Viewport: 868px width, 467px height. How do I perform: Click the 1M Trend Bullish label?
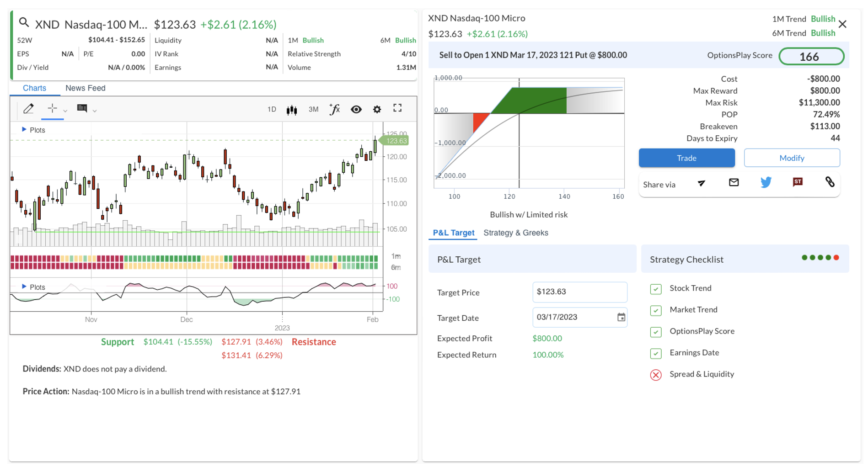[804, 19]
